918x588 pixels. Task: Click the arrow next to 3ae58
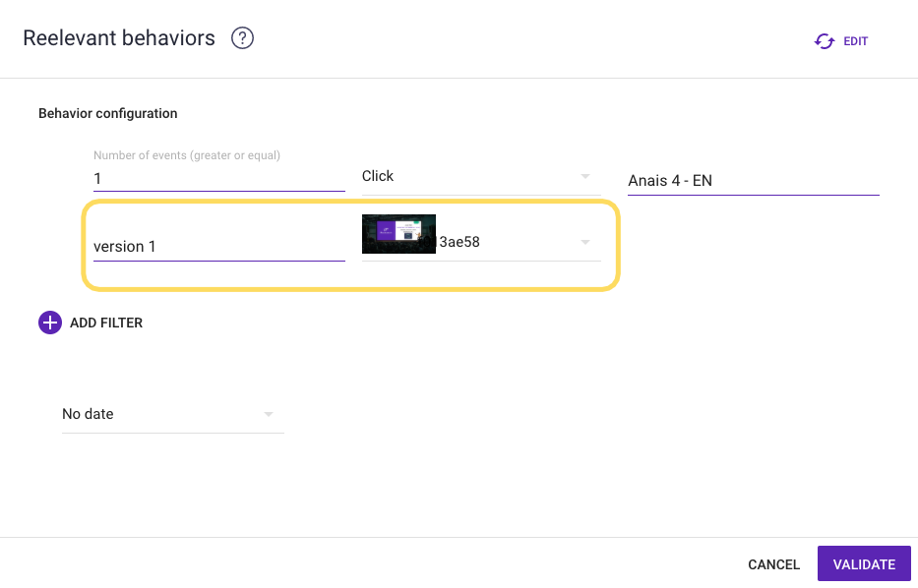tap(585, 242)
